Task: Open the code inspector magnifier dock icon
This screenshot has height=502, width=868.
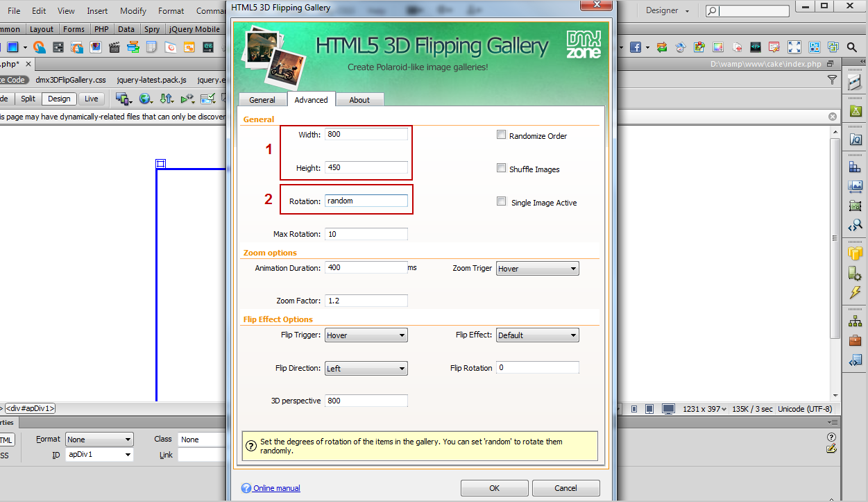Action: tap(855, 226)
